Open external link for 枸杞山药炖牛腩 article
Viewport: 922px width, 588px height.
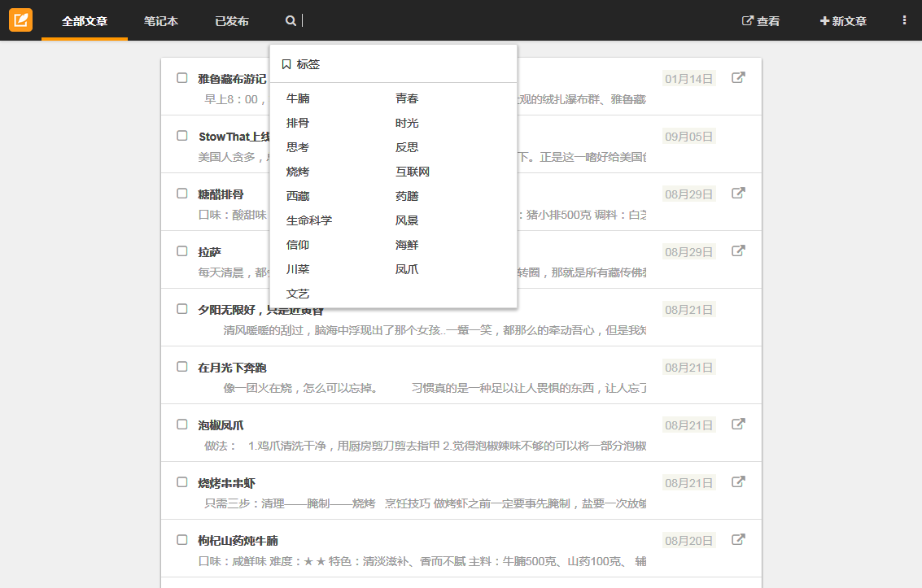738,539
